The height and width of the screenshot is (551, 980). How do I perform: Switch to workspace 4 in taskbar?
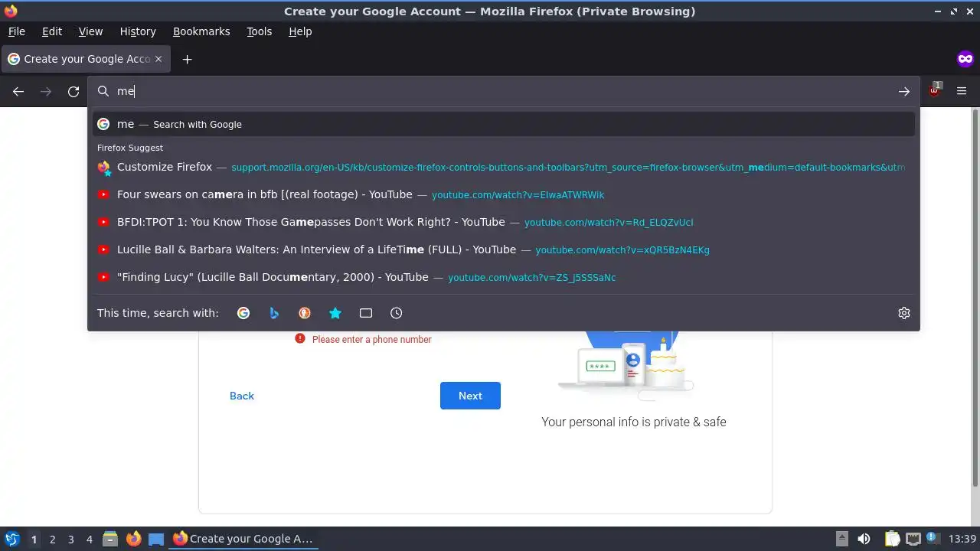click(x=89, y=540)
